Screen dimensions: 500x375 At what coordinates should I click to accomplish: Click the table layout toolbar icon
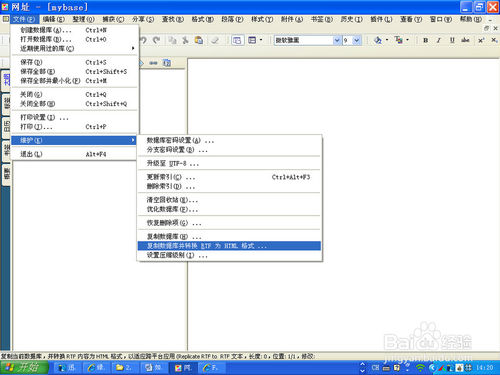(252, 40)
